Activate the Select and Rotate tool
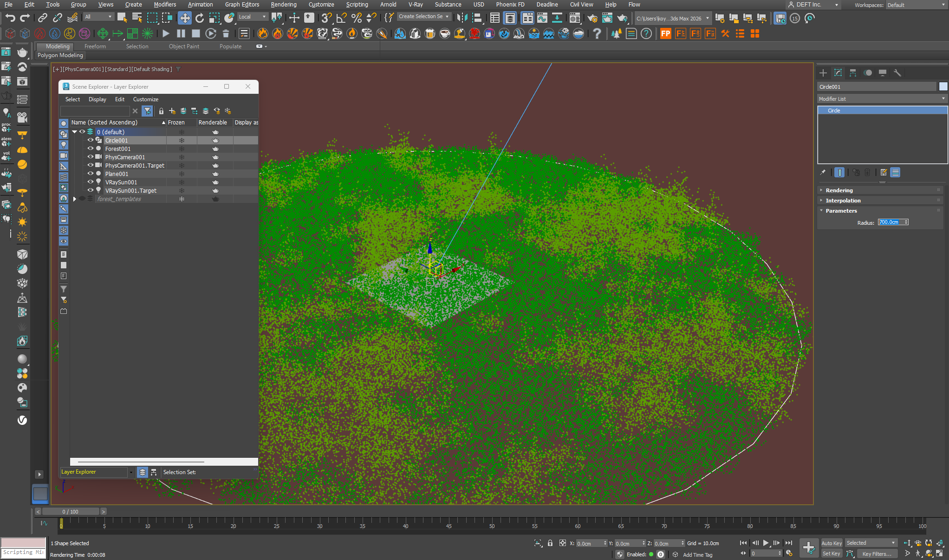This screenshot has width=949, height=560. point(200,18)
